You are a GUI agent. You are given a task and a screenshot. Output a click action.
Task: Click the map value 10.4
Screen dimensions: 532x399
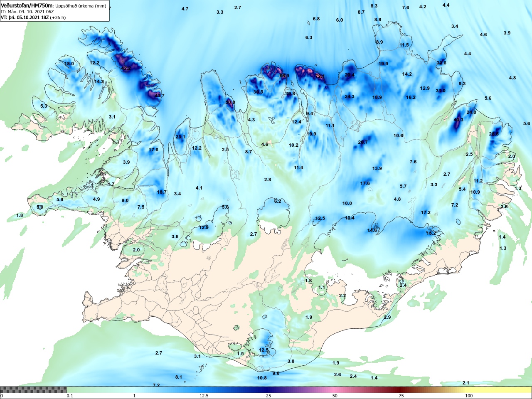tap(350, 218)
